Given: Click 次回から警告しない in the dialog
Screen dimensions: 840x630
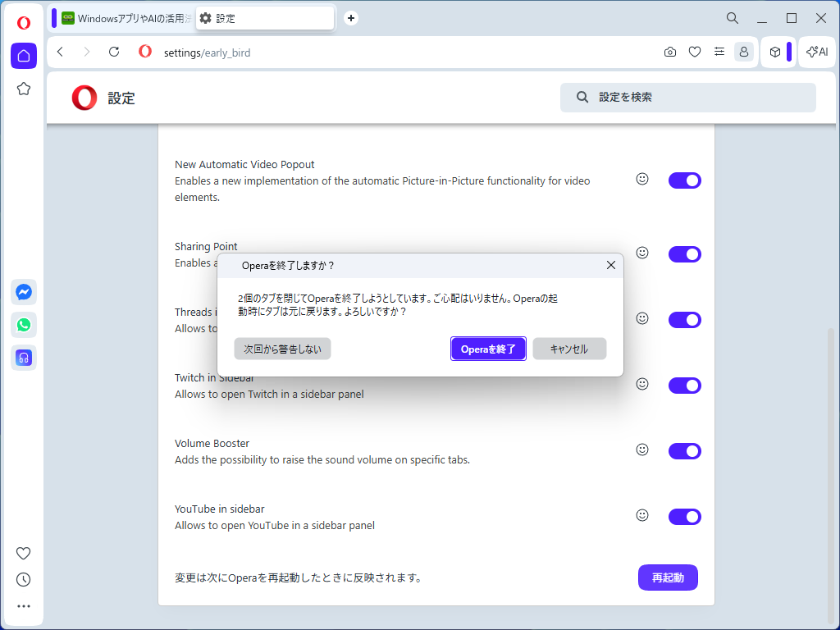Looking at the screenshot, I should pos(282,349).
